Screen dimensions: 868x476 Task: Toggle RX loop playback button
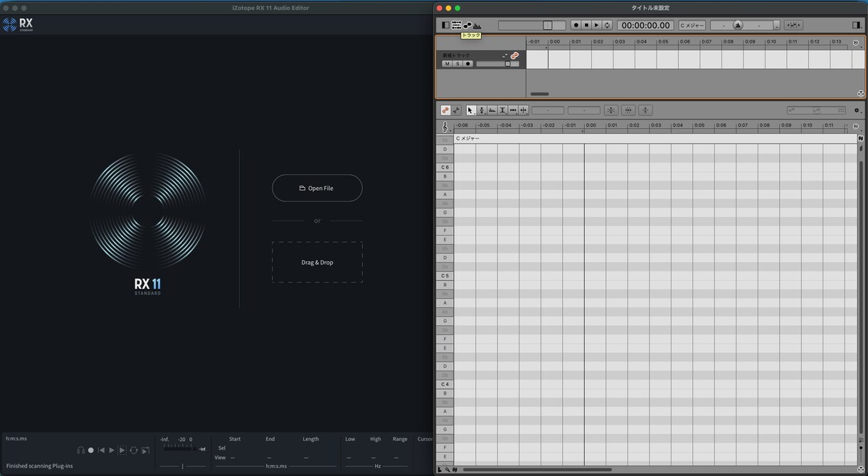133,450
